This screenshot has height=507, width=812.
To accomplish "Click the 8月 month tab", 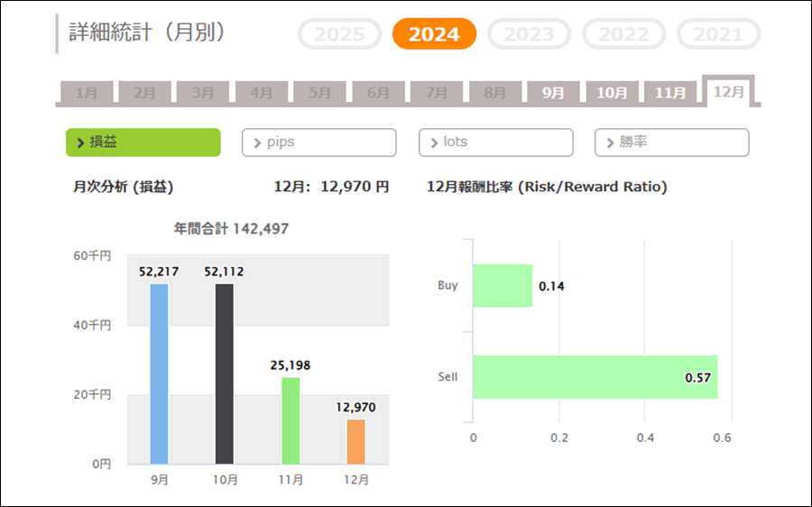I will (494, 92).
